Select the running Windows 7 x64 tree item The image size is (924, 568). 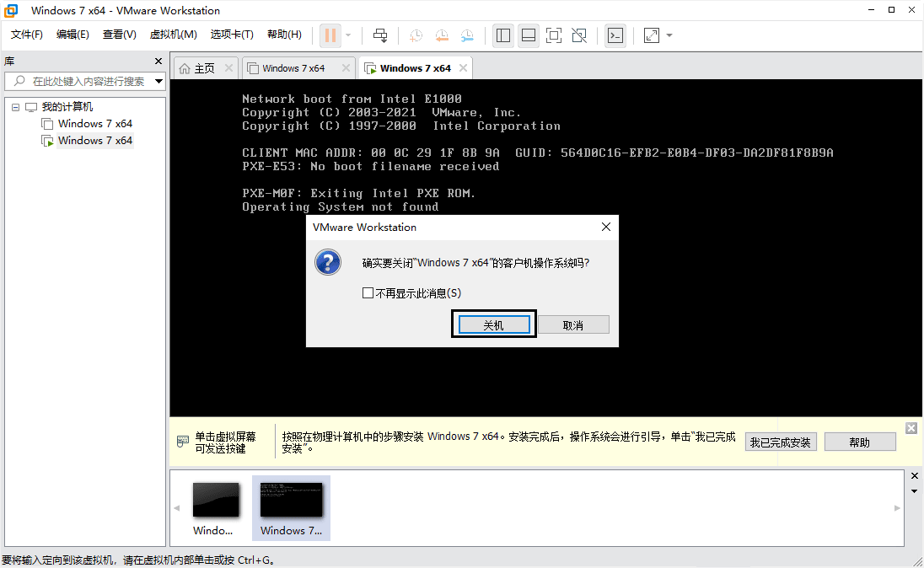95,140
